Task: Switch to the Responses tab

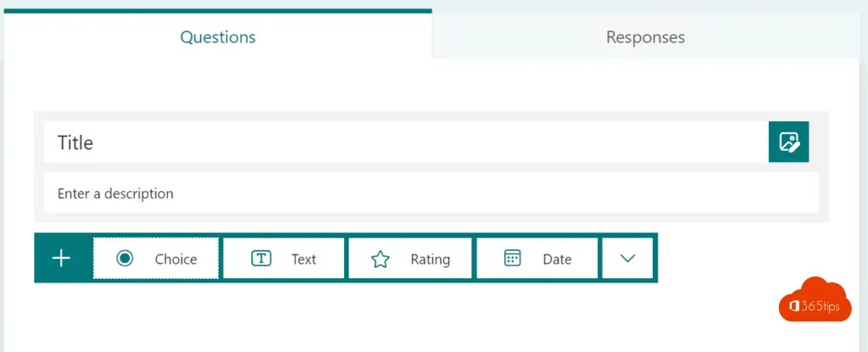Action: (645, 36)
